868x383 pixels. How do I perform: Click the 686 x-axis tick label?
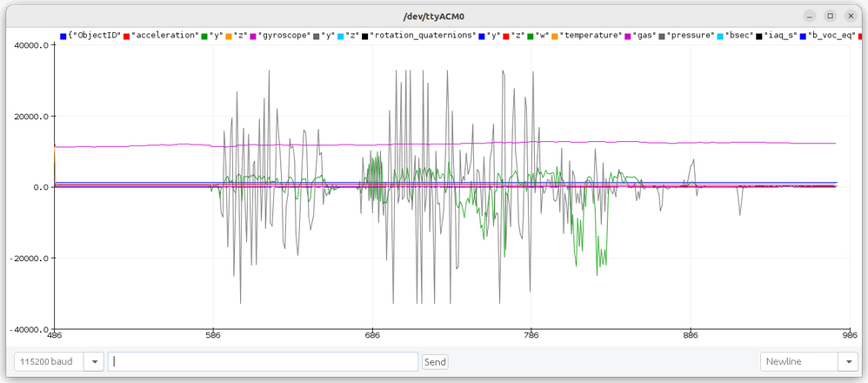(372, 335)
